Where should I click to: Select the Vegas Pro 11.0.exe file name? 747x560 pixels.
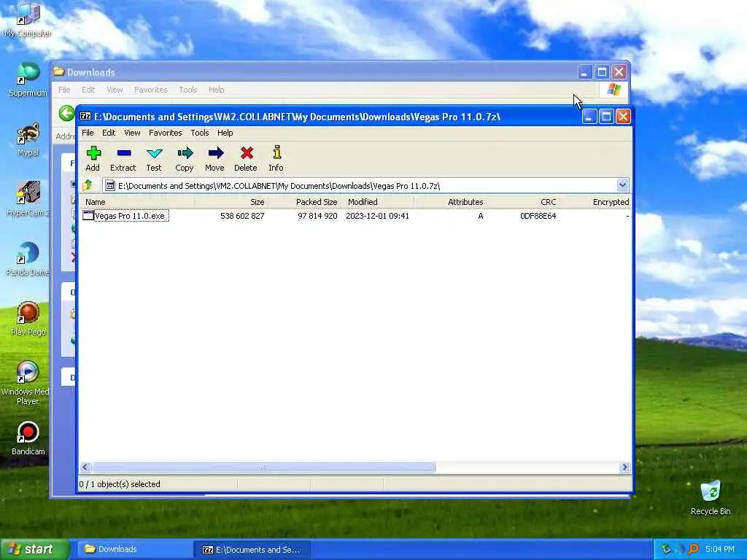pyautogui.click(x=130, y=216)
